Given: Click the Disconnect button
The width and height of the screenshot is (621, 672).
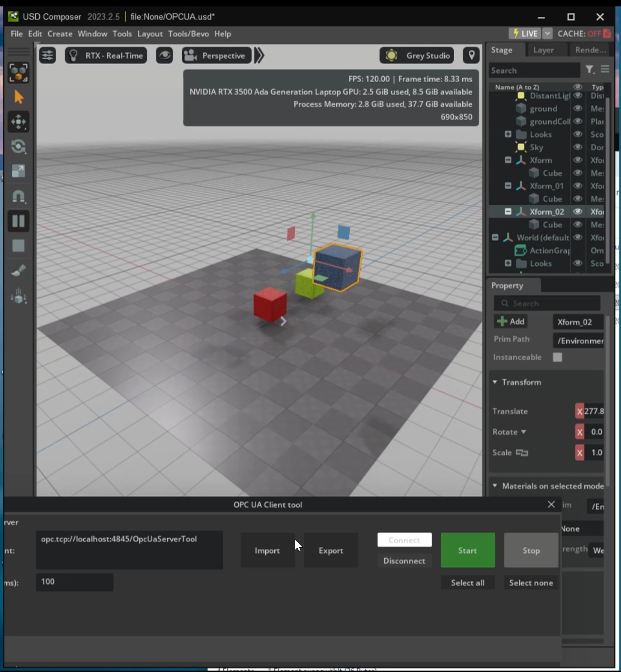Looking at the screenshot, I should (405, 561).
